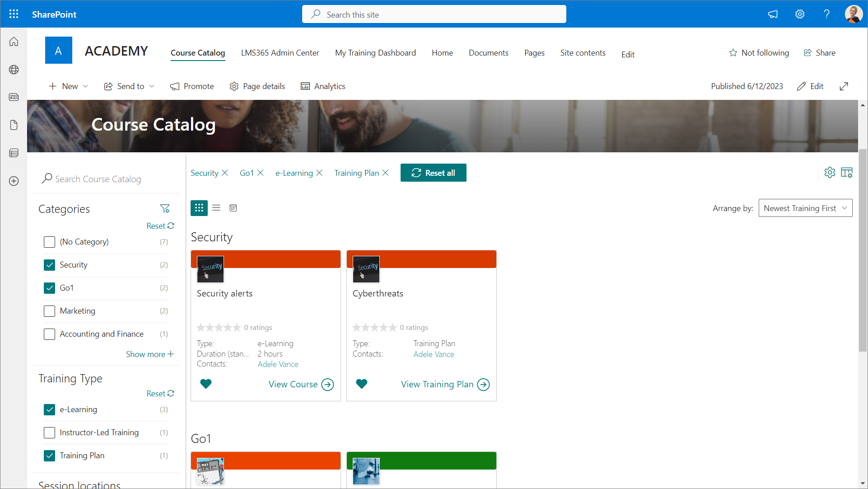Click the Categories filter icon
This screenshot has height=489, width=868.
pyautogui.click(x=165, y=208)
